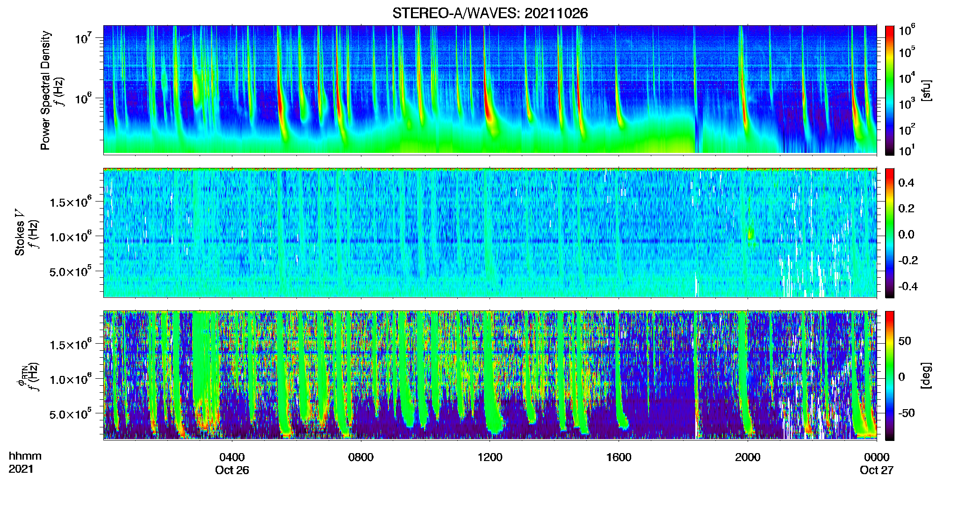The height and width of the screenshot is (505, 980).
Task: Click the 1.0×10^6 tick in phi RTN panel
Action: pos(70,379)
